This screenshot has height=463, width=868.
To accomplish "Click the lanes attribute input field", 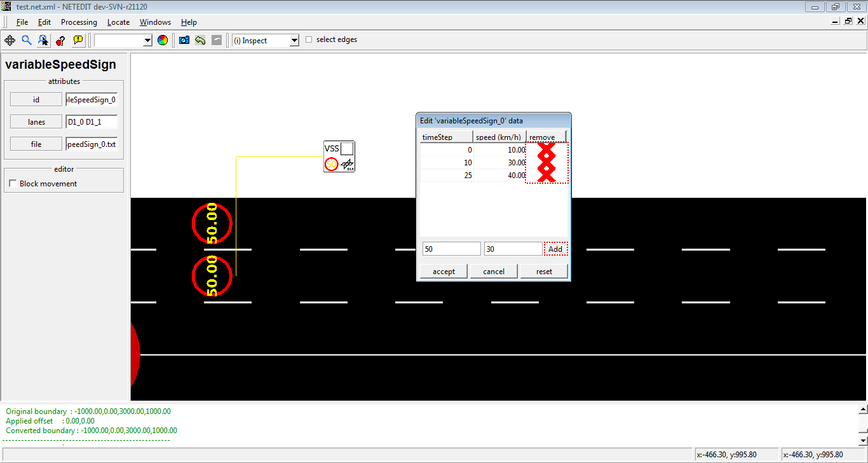I will pos(92,122).
